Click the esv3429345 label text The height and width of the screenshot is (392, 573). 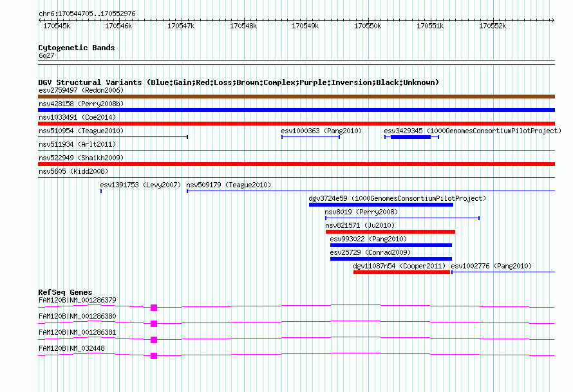(473, 131)
